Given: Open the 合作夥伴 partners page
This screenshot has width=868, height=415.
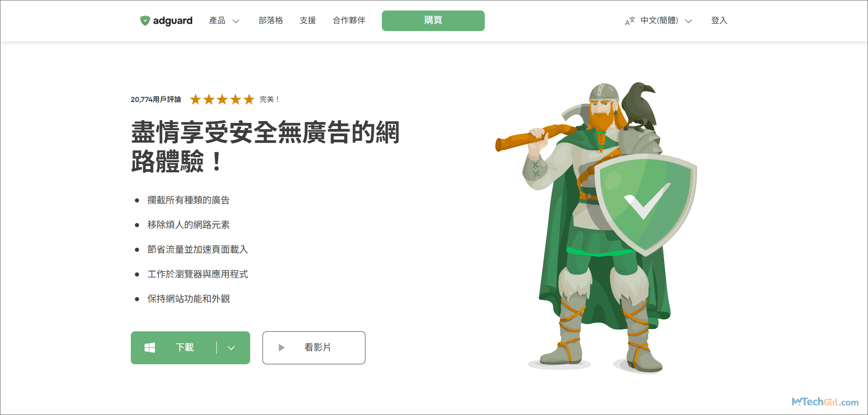Looking at the screenshot, I should point(349,21).
